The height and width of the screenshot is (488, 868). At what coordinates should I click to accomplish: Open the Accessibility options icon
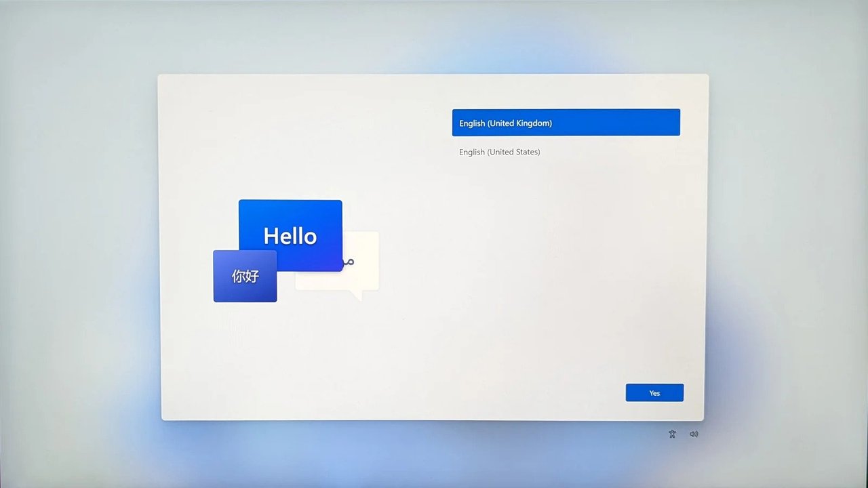(x=672, y=434)
